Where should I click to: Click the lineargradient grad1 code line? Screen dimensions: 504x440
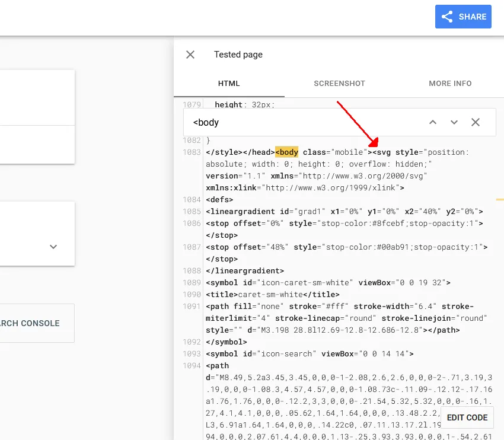tap(344, 212)
